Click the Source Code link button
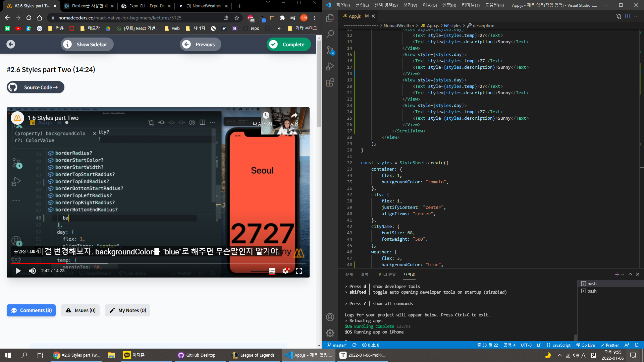This screenshot has height=362, width=644. pos(36,87)
